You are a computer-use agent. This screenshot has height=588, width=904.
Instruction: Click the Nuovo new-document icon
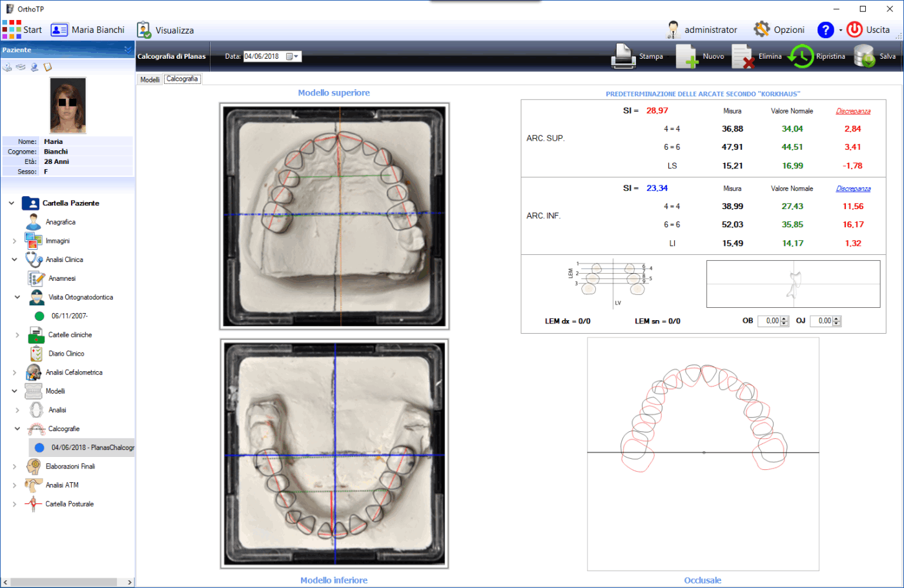(x=687, y=56)
